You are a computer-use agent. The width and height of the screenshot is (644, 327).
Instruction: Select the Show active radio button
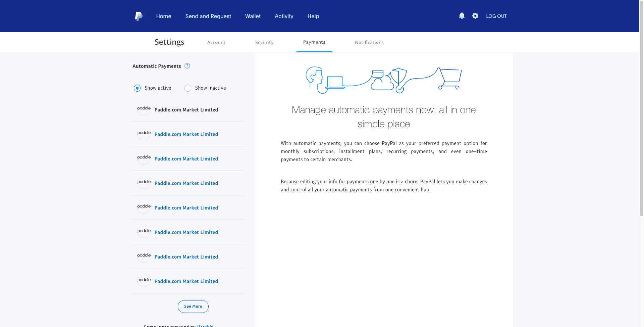(137, 88)
